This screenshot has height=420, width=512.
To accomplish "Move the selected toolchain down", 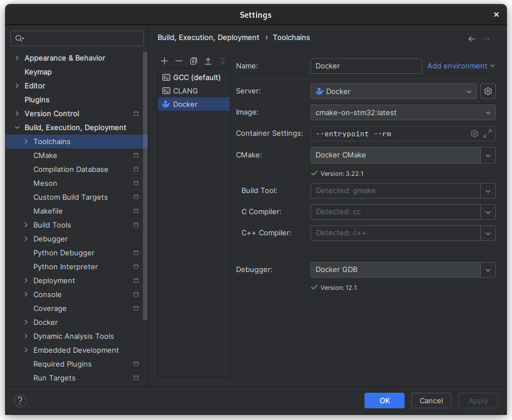I will [x=223, y=61].
